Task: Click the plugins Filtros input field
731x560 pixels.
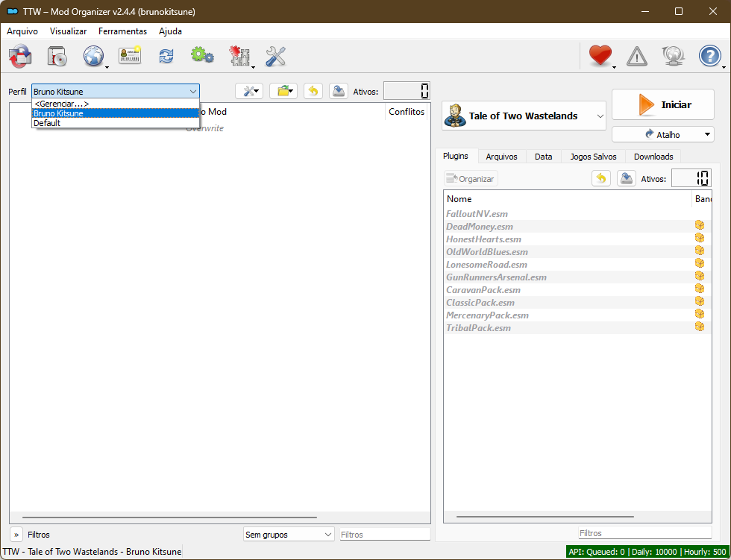Action: [645, 533]
